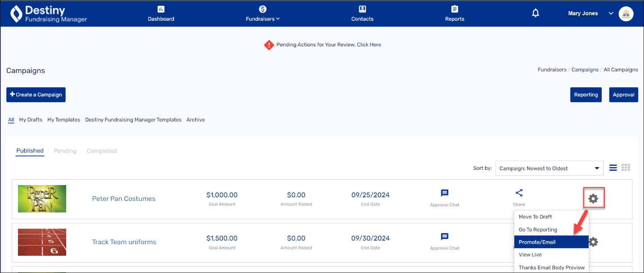644x273 pixels.
Task: Go to Dashboard in top navigation
Action: coord(161,14)
